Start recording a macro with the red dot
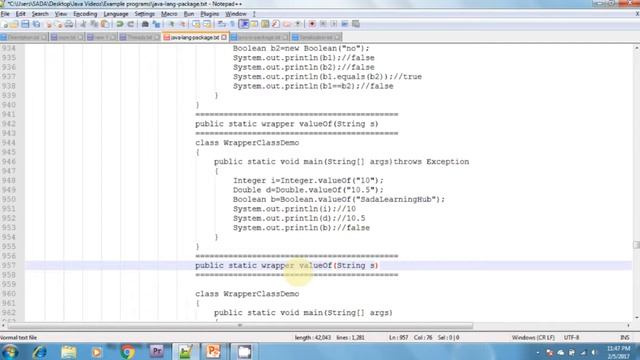 pos(312,24)
